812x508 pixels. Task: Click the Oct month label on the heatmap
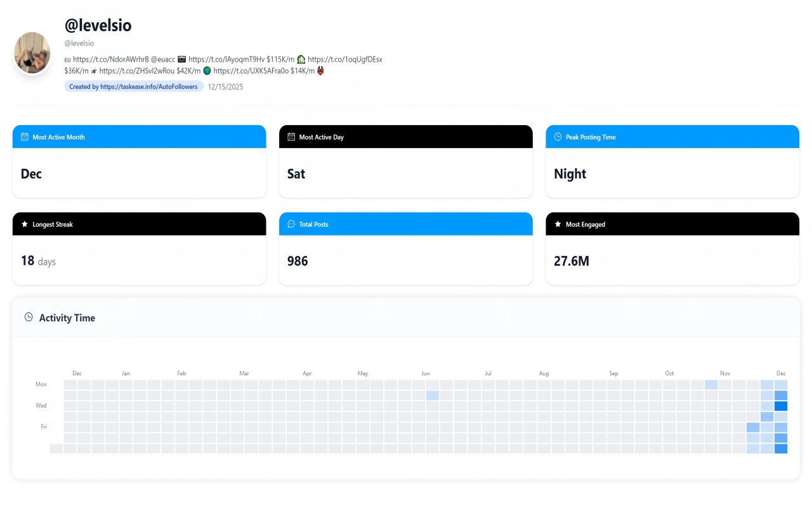click(669, 373)
